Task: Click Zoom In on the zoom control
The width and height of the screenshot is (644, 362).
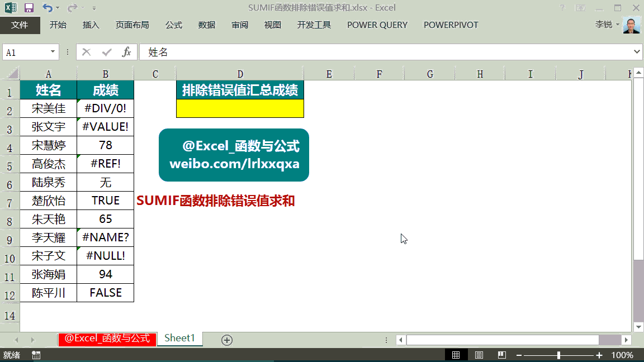Action: (x=599, y=354)
